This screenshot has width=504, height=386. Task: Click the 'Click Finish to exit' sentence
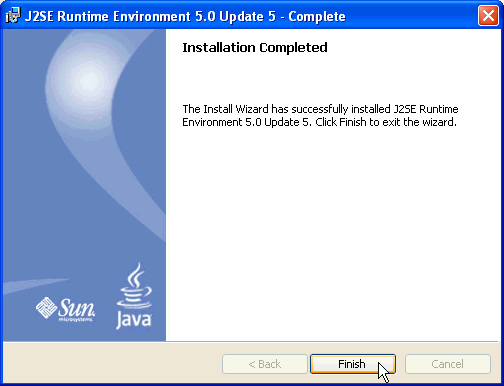tap(386, 122)
